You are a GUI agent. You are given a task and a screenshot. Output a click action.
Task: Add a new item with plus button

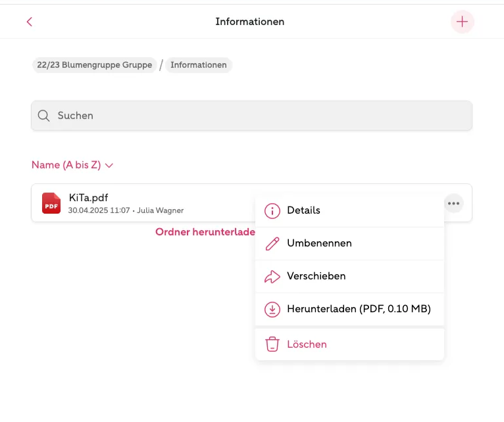[x=462, y=22]
